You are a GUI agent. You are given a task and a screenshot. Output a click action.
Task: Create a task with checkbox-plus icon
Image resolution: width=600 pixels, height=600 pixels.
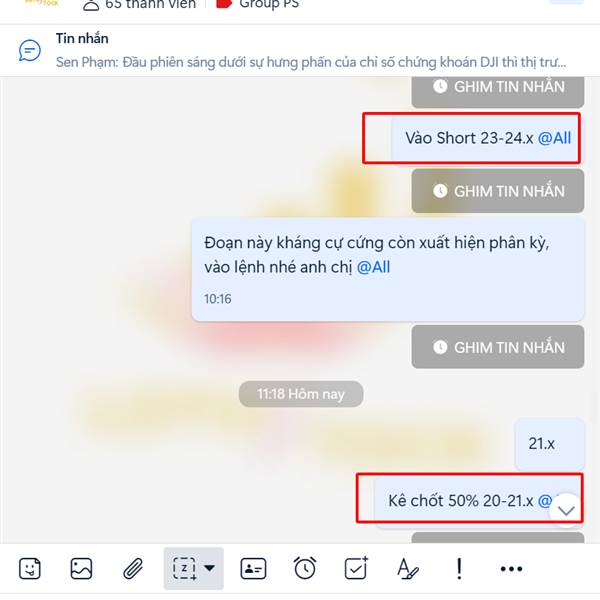coord(356,568)
